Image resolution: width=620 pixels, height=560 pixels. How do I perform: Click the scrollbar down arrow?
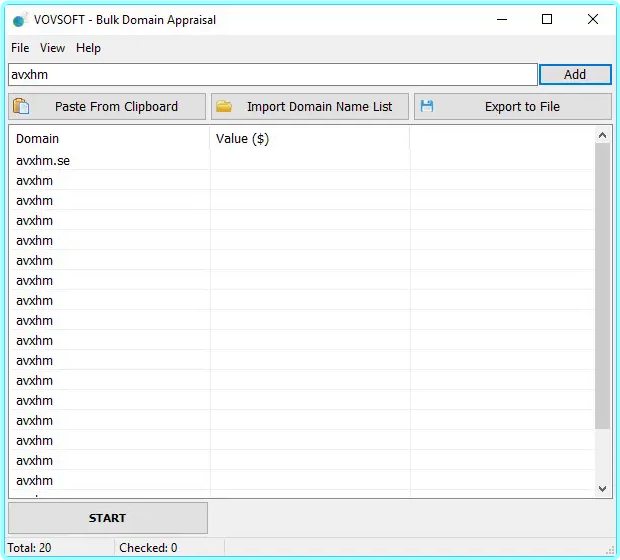(x=602, y=489)
